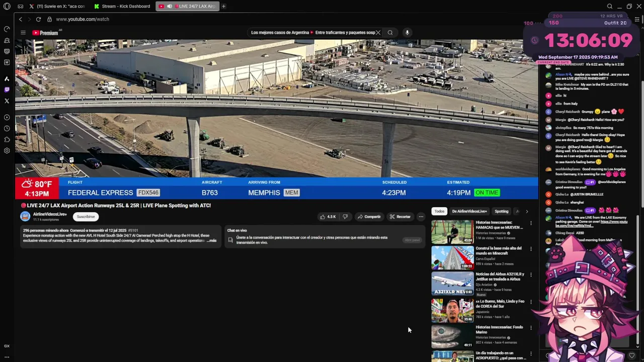Clip the stream with Recortar
644x362 pixels.
(x=400, y=217)
